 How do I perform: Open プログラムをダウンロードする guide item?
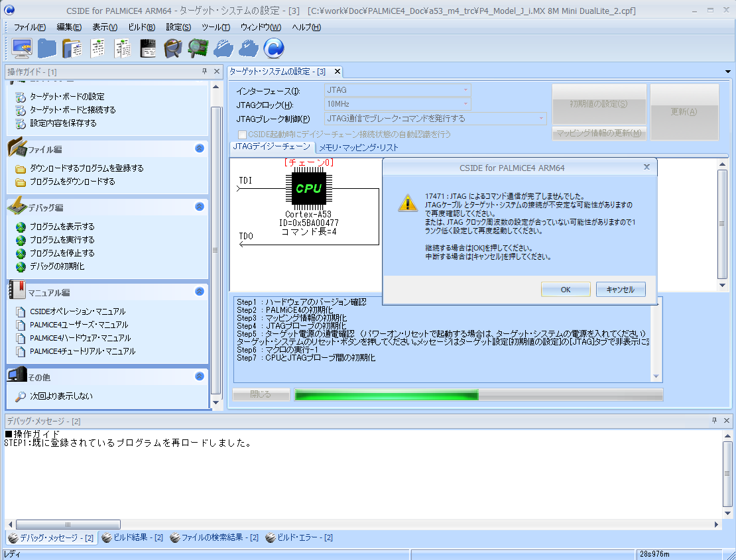[72, 182]
